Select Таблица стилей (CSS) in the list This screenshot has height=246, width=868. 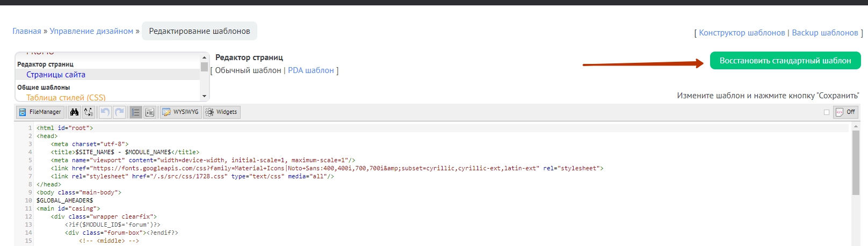66,98
